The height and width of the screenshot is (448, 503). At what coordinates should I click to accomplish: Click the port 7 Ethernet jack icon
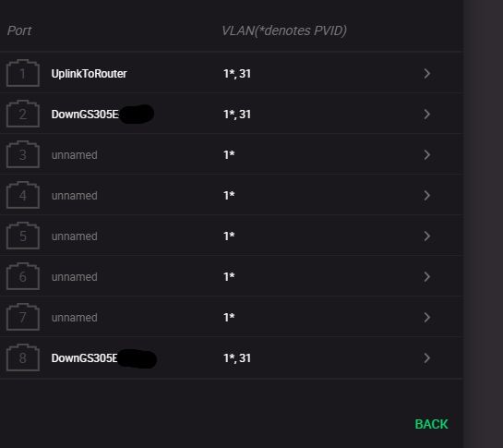click(x=23, y=317)
